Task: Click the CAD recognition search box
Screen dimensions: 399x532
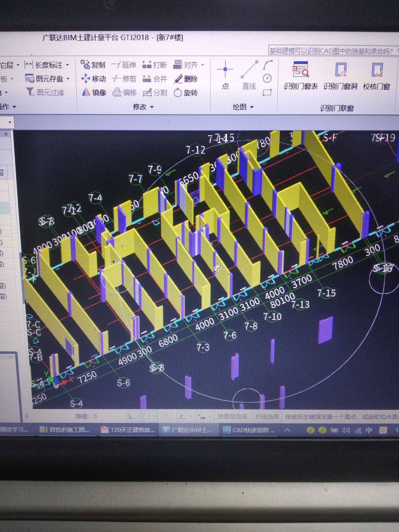Action: tap(334, 51)
